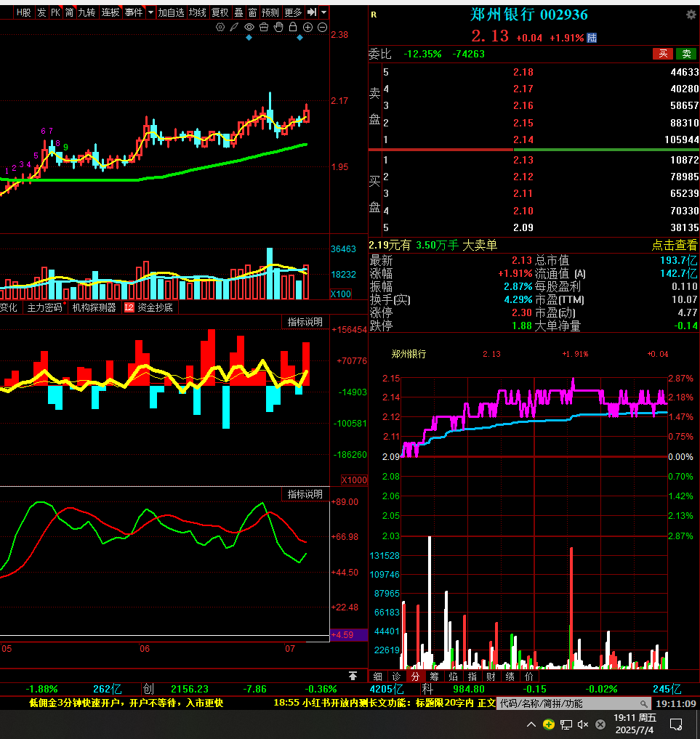700x739 pixels.
Task: Click the X1000 indicator scale label
Action: click(x=354, y=480)
